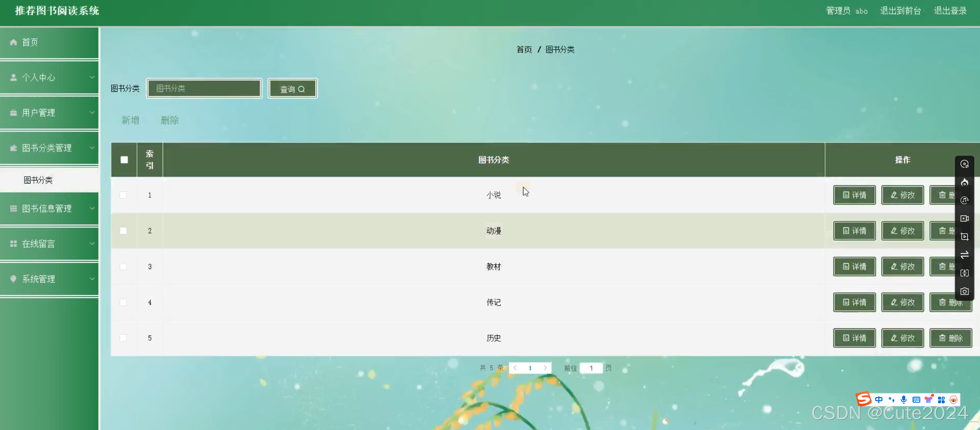Screen dimensions: 980x430
Task: Check the checkbox for row 5 历史
Action: pos(123,338)
